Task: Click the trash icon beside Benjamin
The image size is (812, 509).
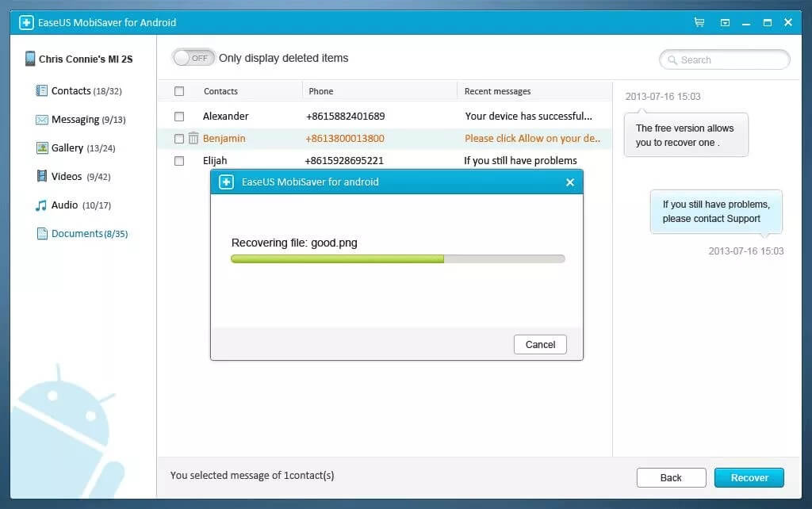Action: pos(193,138)
